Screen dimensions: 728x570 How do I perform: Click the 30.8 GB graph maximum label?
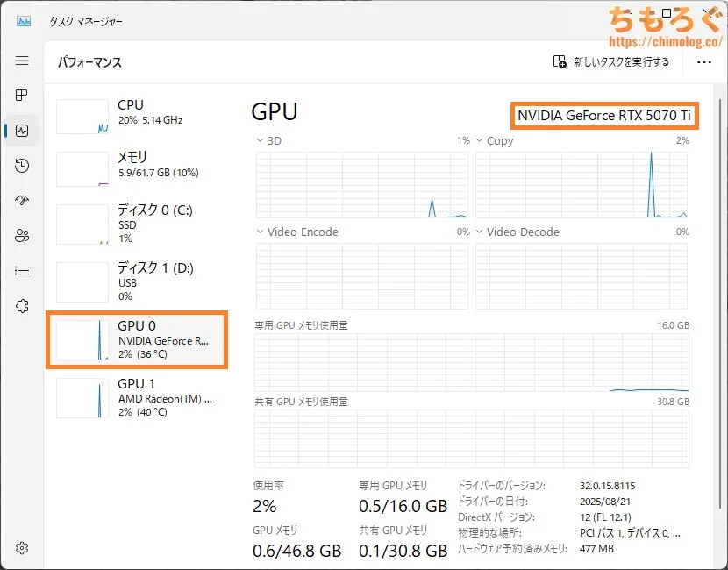(x=674, y=402)
